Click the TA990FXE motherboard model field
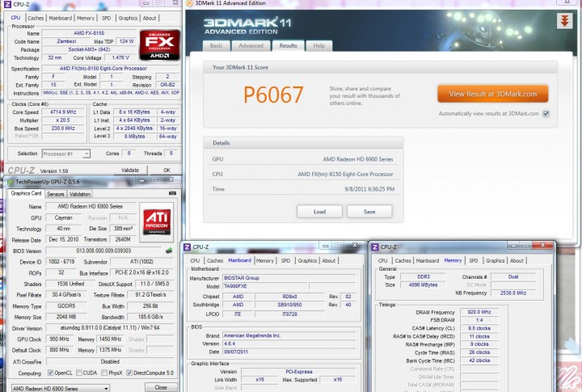This screenshot has height=392, width=582. point(265,286)
